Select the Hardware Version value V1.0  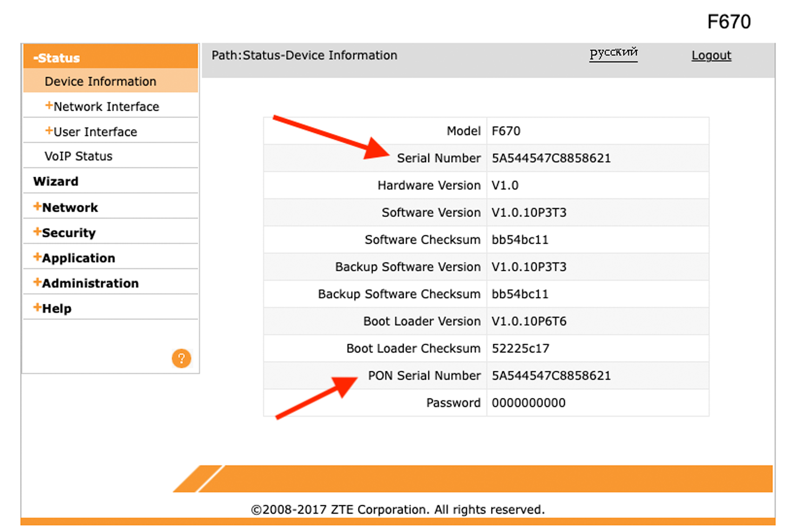point(505,185)
